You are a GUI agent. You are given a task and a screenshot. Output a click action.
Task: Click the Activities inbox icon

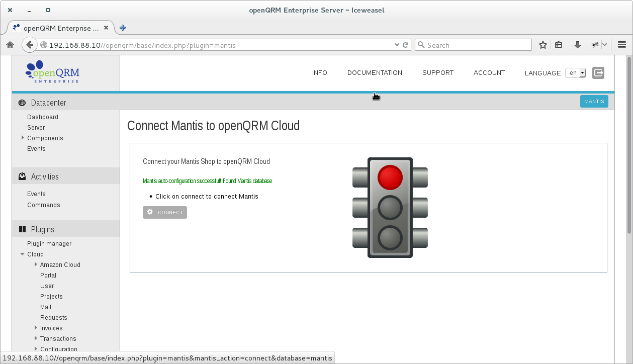point(22,176)
